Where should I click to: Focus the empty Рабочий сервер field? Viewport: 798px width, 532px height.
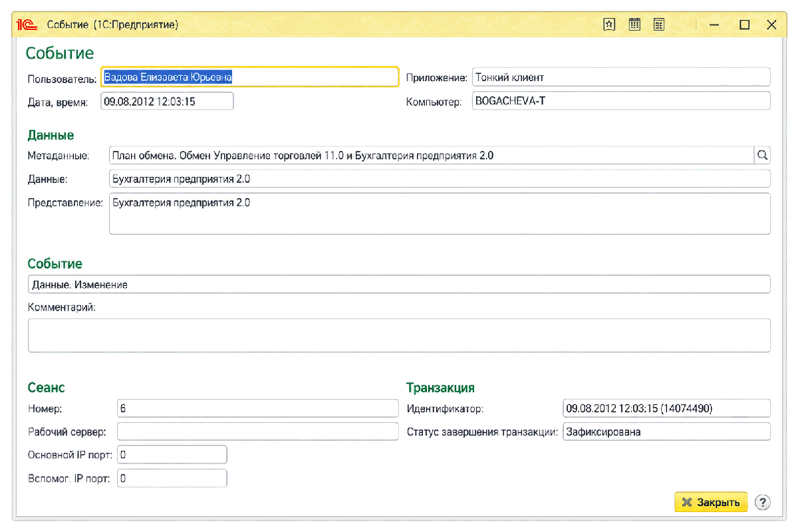tap(257, 432)
